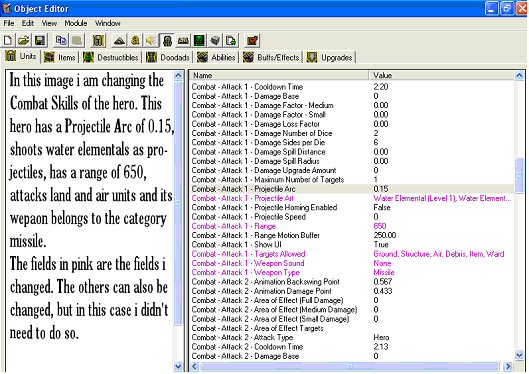The image size is (529, 374).
Task: Create new custom unit toolbar icon
Action: coord(98,41)
